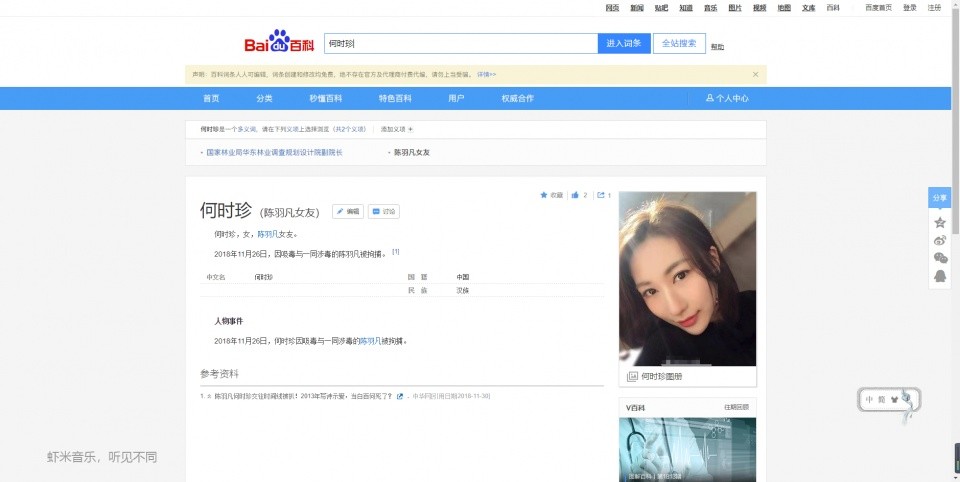Click the 添加义项 text link
Viewport: 960px width, 482px height.
393,129
